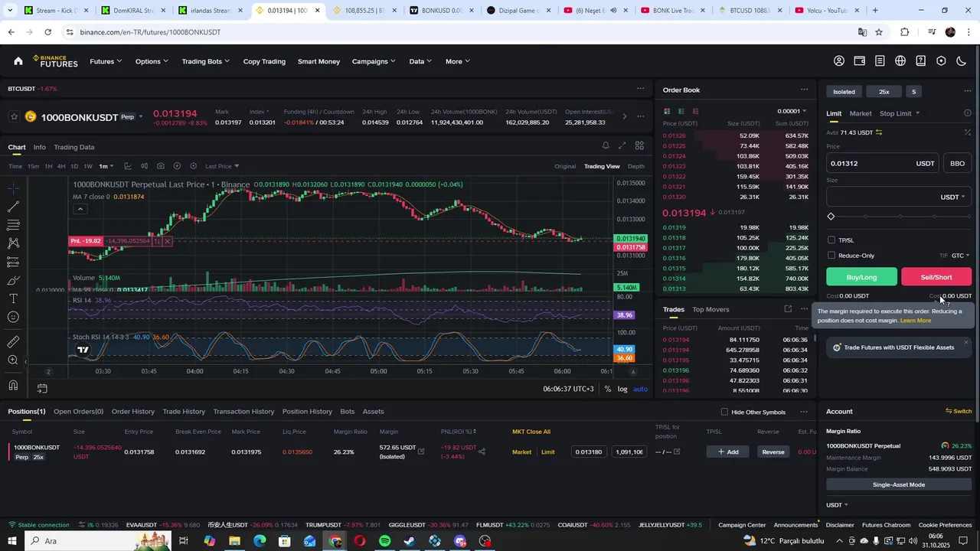The width and height of the screenshot is (980, 551).
Task: Click the price alert bell icon
Action: pos(606,146)
